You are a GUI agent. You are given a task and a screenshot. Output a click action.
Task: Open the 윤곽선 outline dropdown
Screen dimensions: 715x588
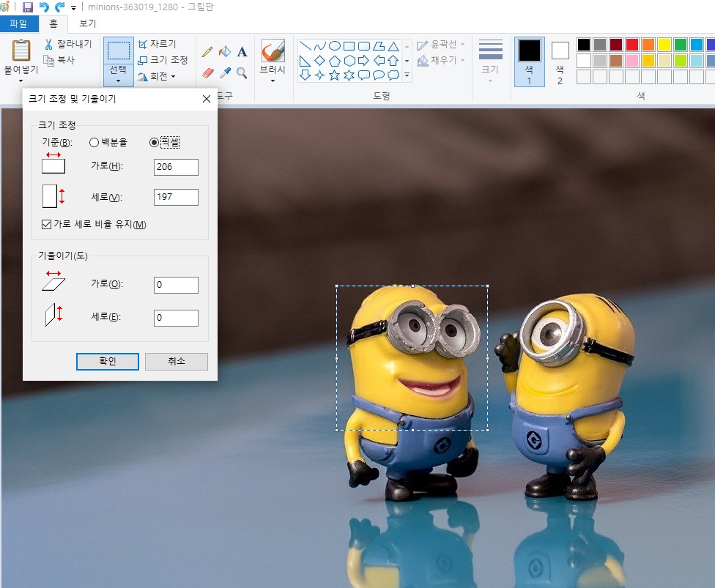pyautogui.click(x=440, y=44)
